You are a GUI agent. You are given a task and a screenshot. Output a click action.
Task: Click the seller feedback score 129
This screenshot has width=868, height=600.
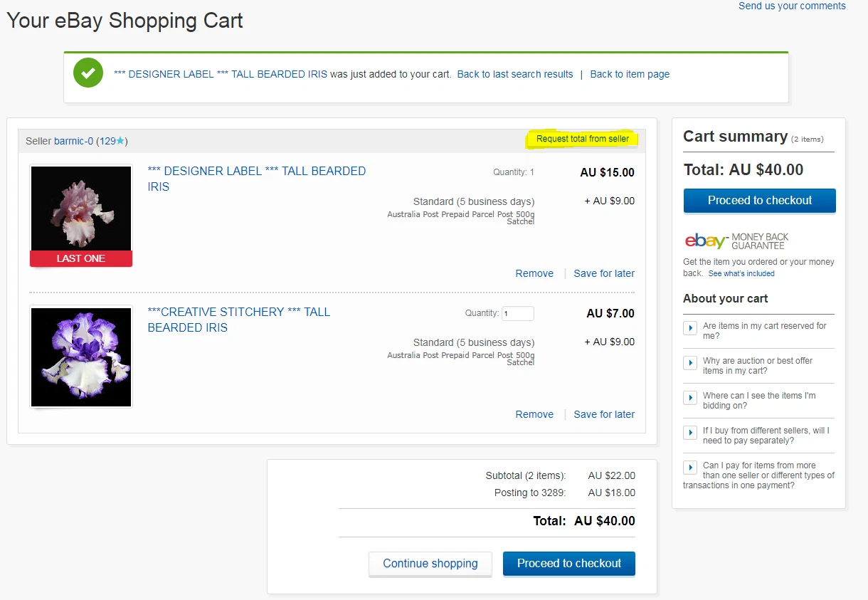[x=107, y=141]
